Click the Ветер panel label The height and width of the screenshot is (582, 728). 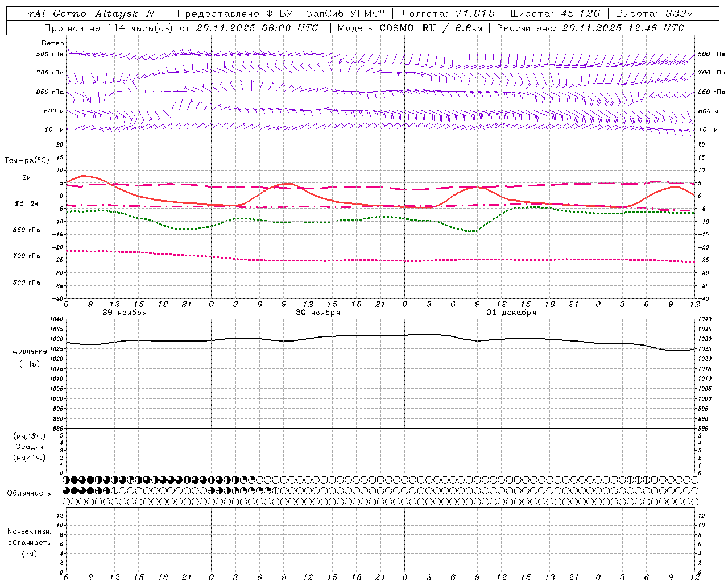point(52,43)
